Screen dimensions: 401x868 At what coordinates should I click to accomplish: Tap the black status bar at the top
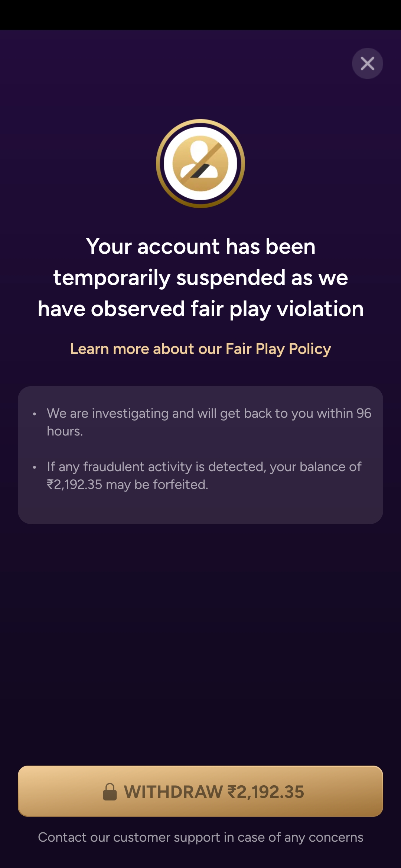[200, 15]
